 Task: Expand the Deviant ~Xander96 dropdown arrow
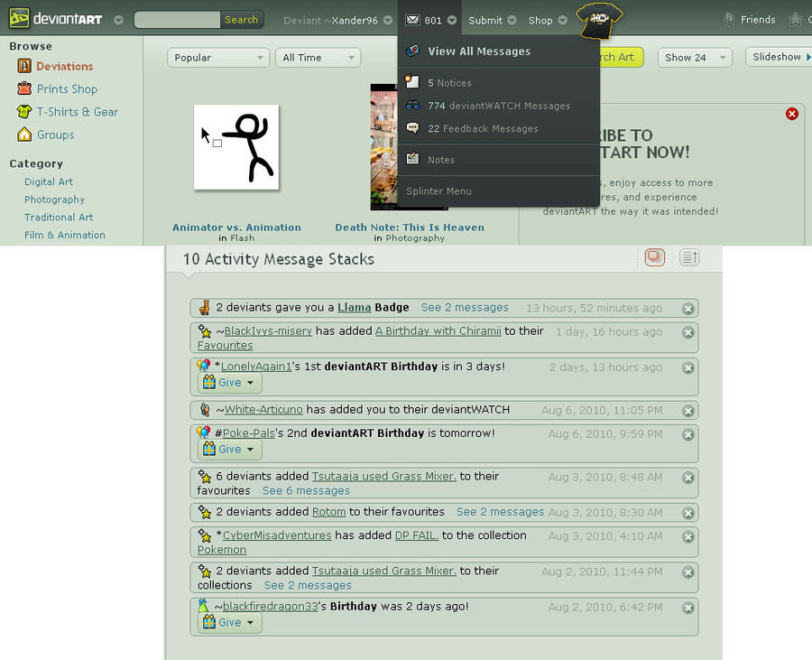coord(388,20)
